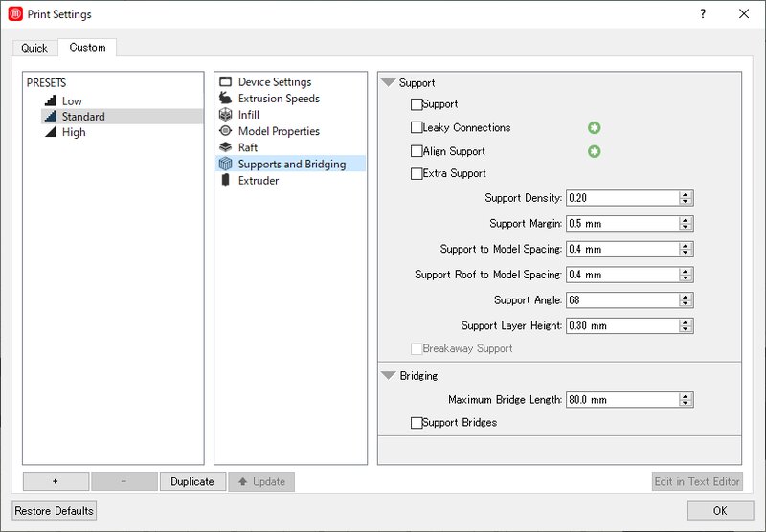Screen dimensions: 766x532
Task: Collapse the Support section triangle
Action: point(389,83)
